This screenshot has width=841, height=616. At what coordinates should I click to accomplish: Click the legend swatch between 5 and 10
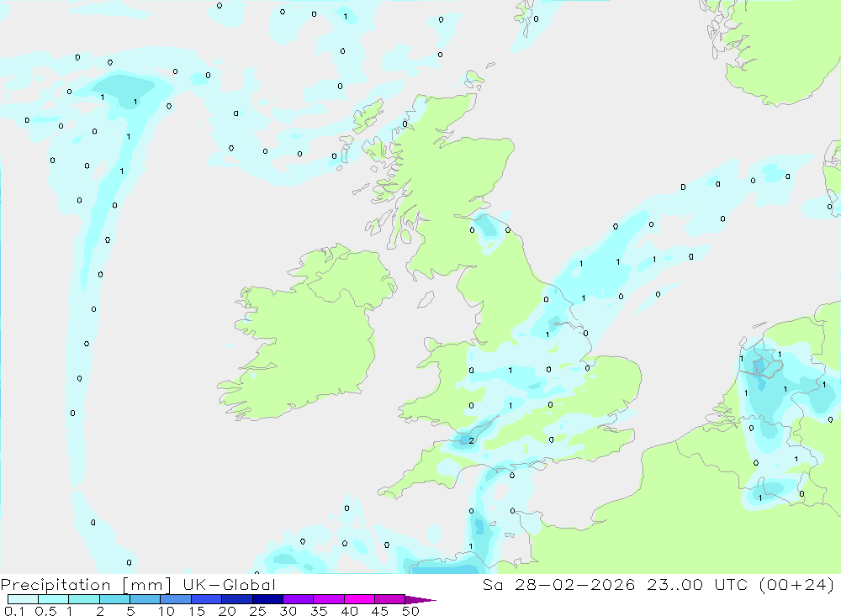pos(145,599)
